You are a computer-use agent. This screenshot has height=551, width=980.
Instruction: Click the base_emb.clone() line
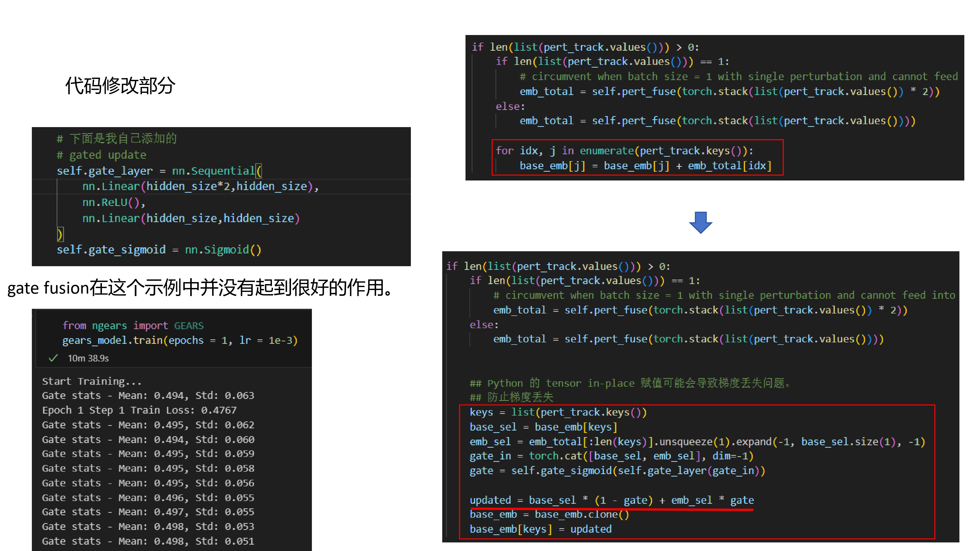point(549,514)
